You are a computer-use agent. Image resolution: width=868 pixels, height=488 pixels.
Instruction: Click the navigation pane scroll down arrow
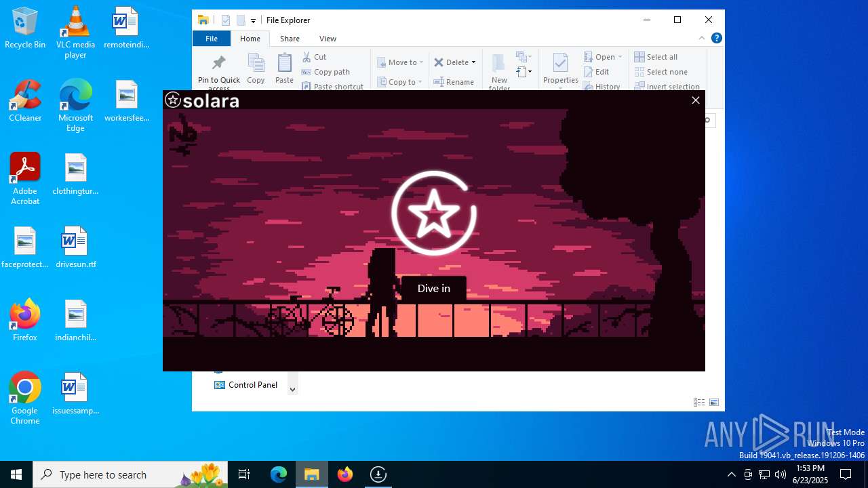click(292, 390)
